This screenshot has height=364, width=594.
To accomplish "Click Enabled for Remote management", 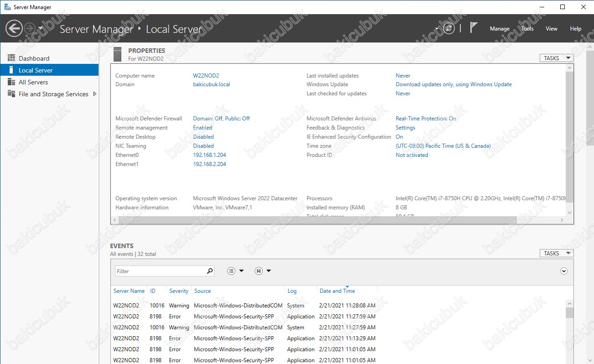I will point(203,128).
